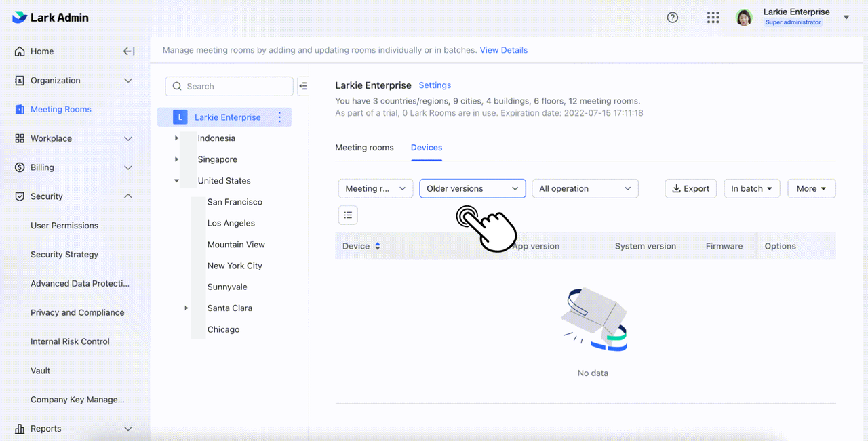
Task: Click the three-dot menu beside Larkie Enterprise
Action: click(x=279, y=117)
